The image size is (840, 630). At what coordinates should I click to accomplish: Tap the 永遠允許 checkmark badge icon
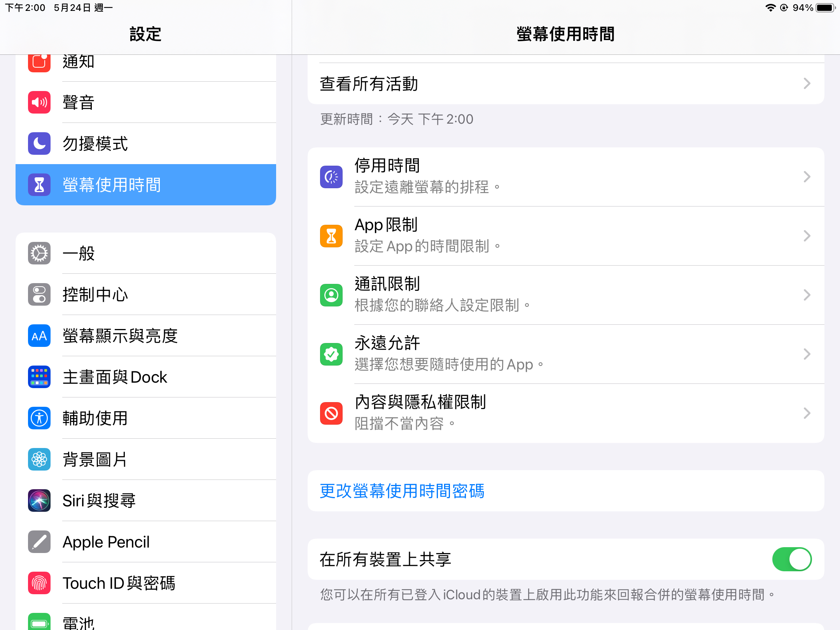click(x=331, y=354)
